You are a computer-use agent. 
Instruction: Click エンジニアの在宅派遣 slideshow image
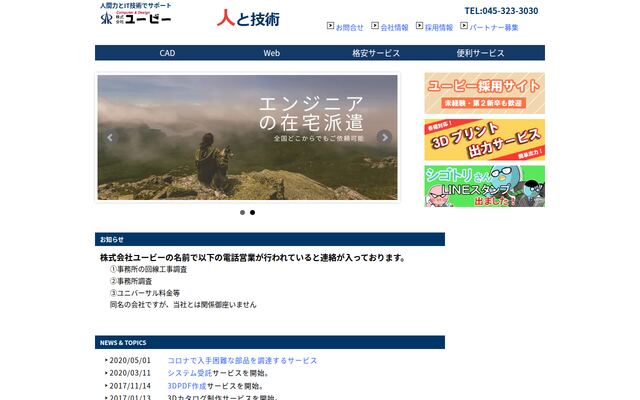click(247, 138)
